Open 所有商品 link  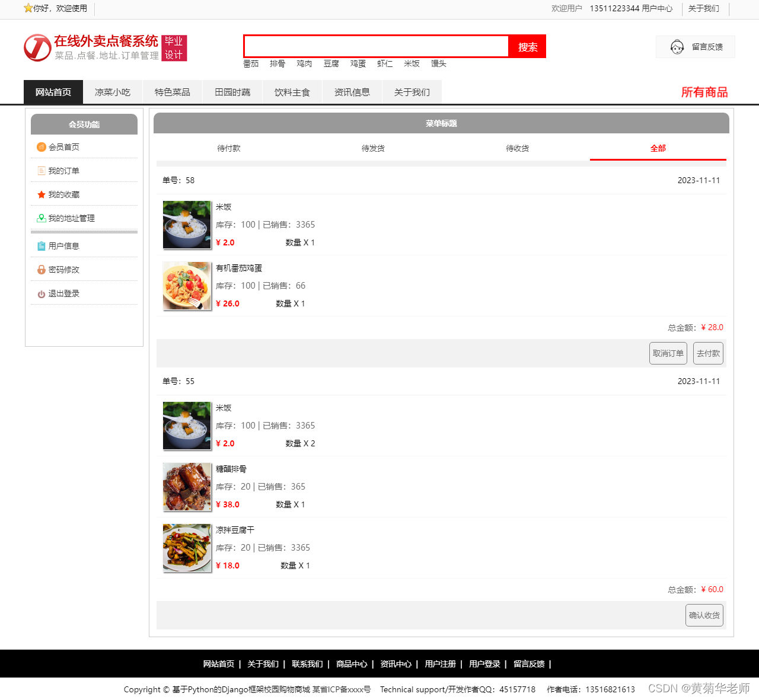tap(704, 92)
